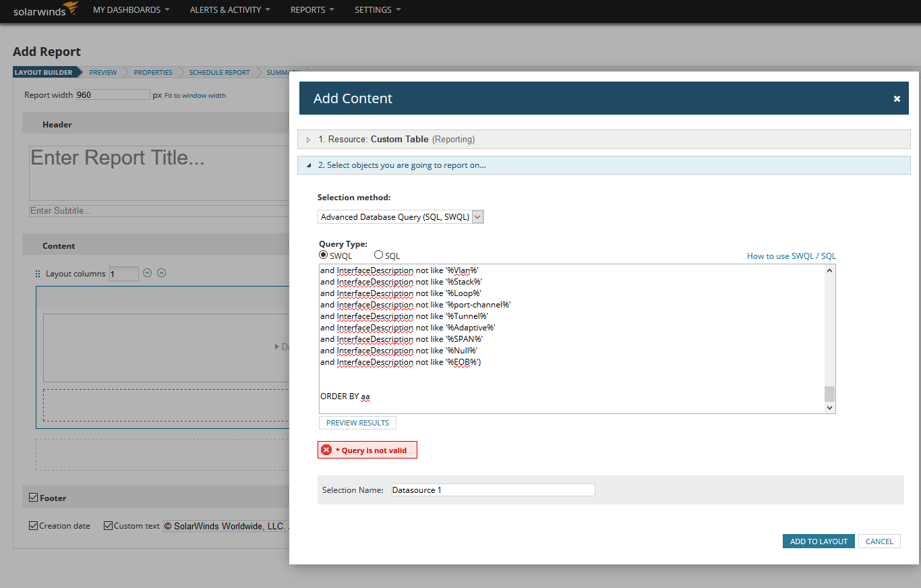
Task: Click the red error icon beside Query is not valid
Action: point(326,450)
